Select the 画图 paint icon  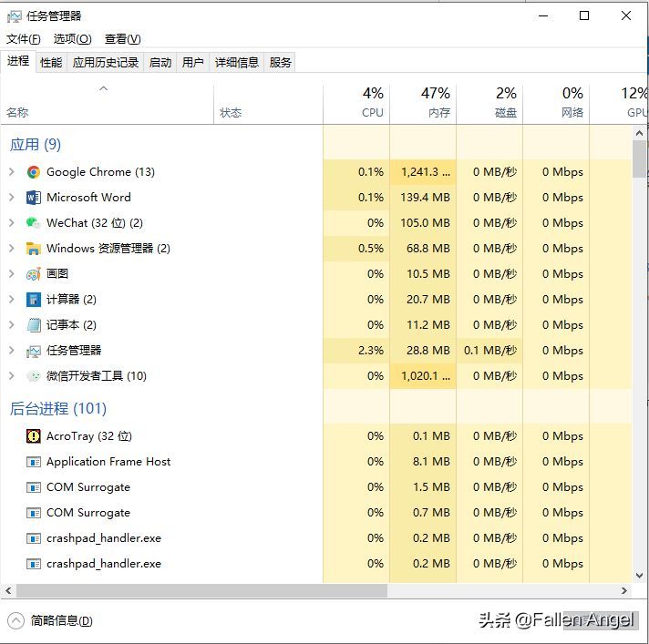click(33, 274)
